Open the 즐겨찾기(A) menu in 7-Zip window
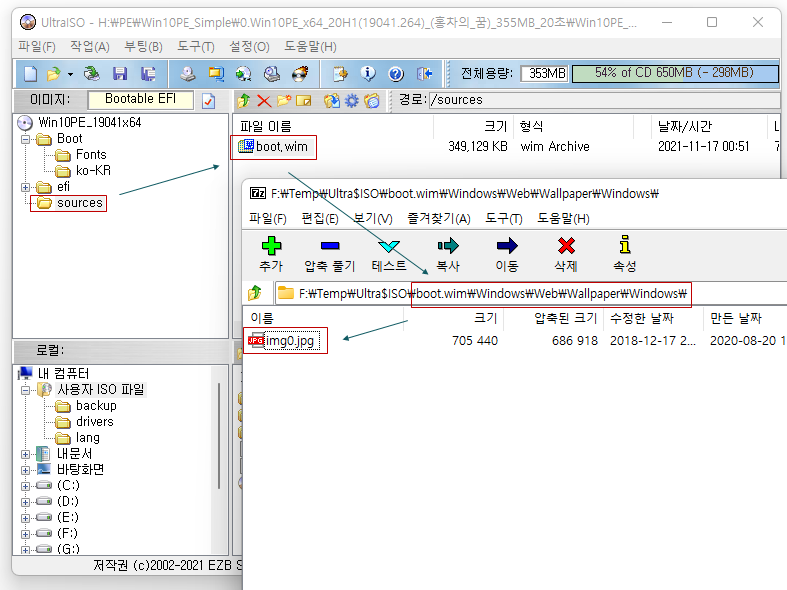Screen dimensions: 787x590 [439, 219]
